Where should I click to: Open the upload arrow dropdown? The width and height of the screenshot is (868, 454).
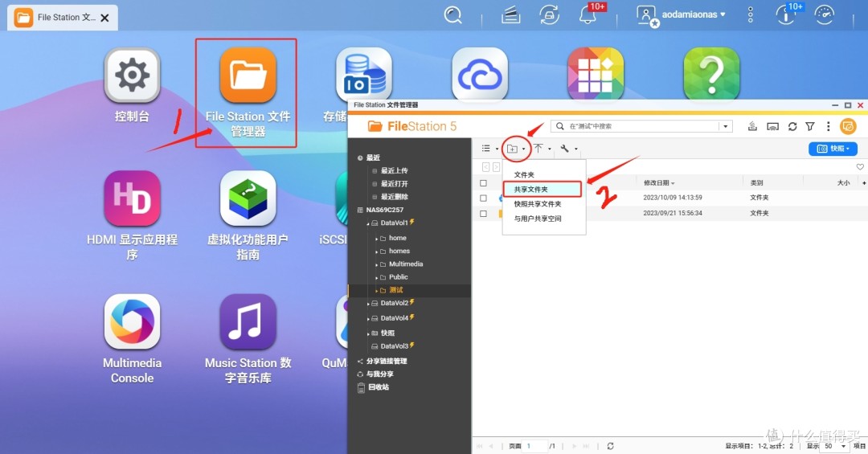coord(542,149)
